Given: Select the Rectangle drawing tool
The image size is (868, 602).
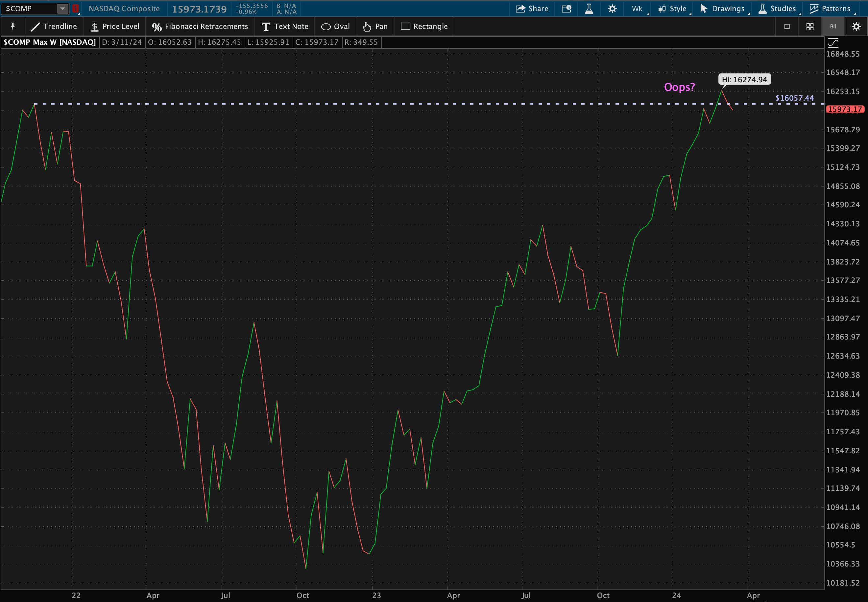Looking at the screenshot, I should [x=424, y=26].
